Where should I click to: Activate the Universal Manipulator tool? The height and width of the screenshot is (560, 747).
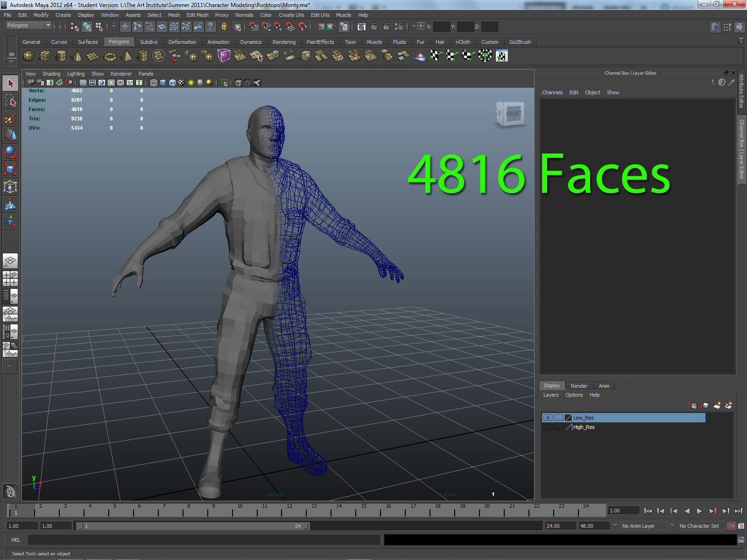click(x=10, y=187)
